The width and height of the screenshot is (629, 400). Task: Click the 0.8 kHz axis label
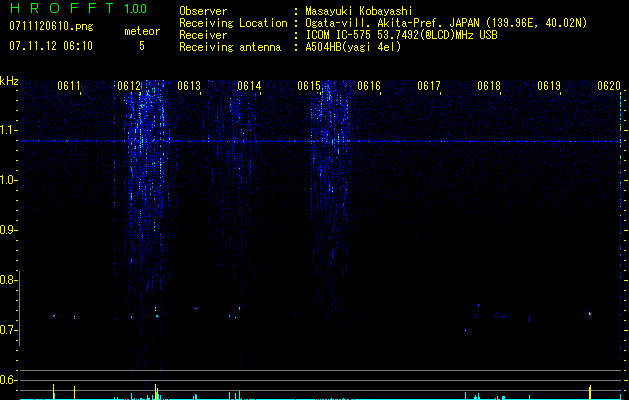pos(7,280)
